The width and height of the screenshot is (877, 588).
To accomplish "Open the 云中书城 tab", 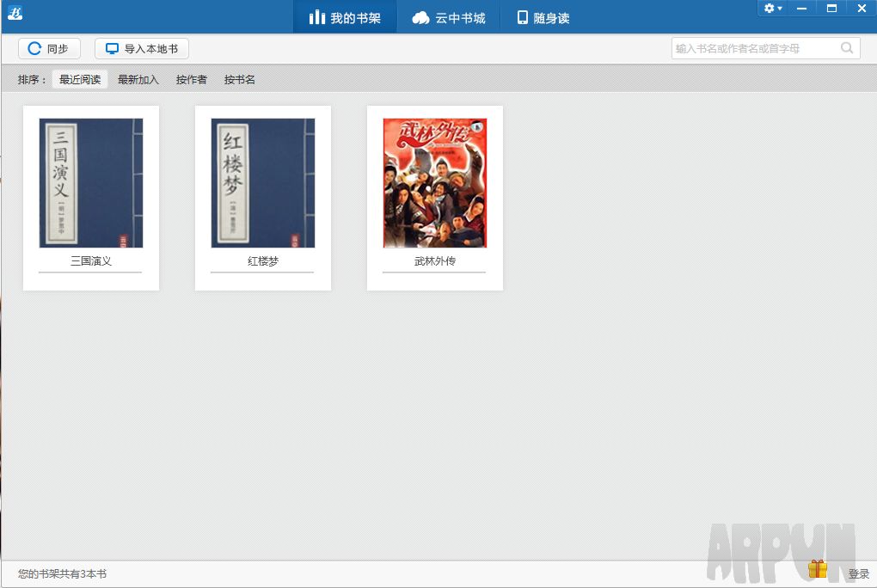I will (x=449, y=18).
